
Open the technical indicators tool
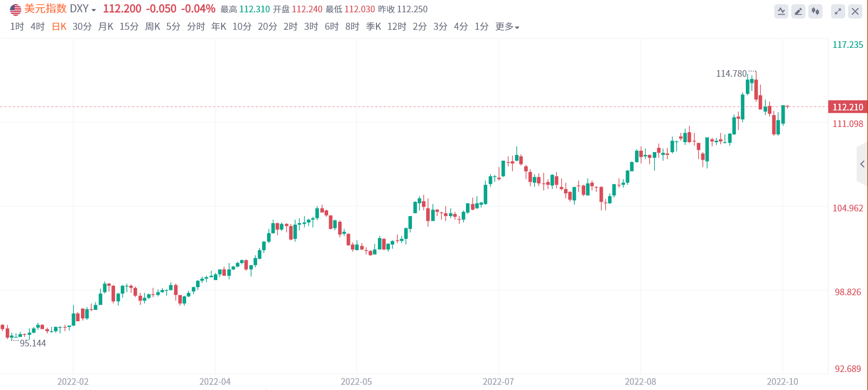781,11
